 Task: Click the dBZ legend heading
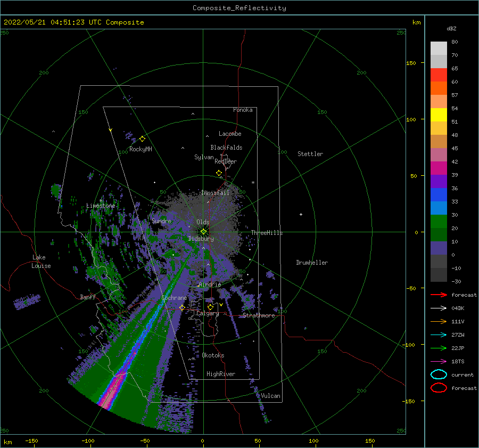click(x=451, y=28)
